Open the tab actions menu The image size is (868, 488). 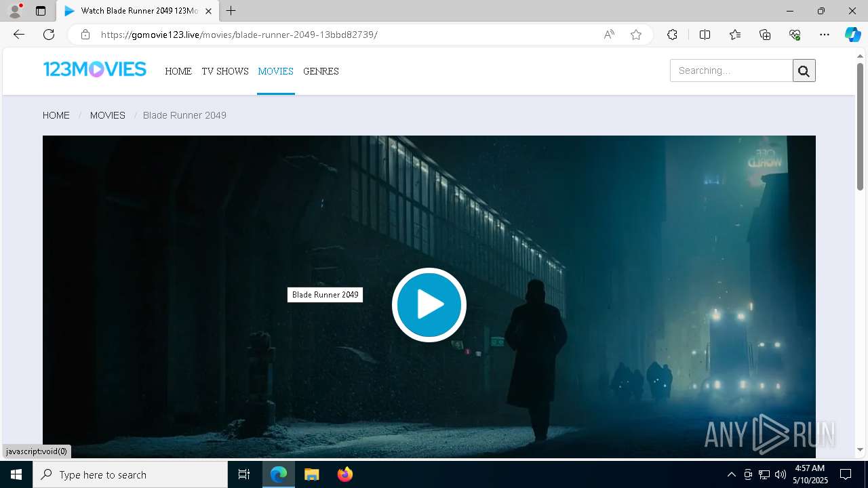[x=41, y=11]
